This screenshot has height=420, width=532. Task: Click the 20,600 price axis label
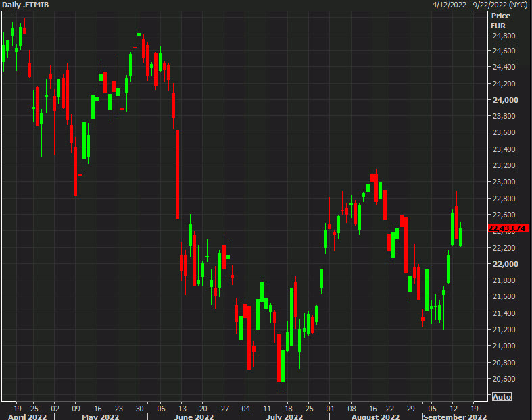(x=504, y=379)
